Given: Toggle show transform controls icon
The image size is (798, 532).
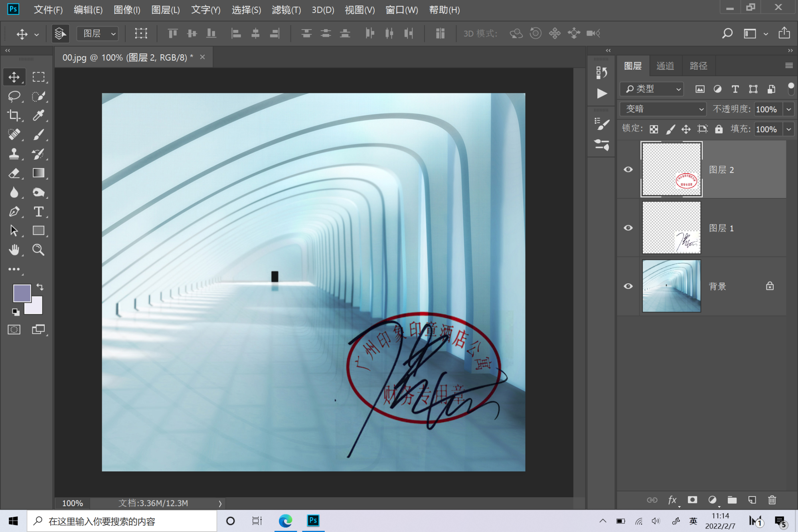Looking at the screenshot, I should [141, 34].
